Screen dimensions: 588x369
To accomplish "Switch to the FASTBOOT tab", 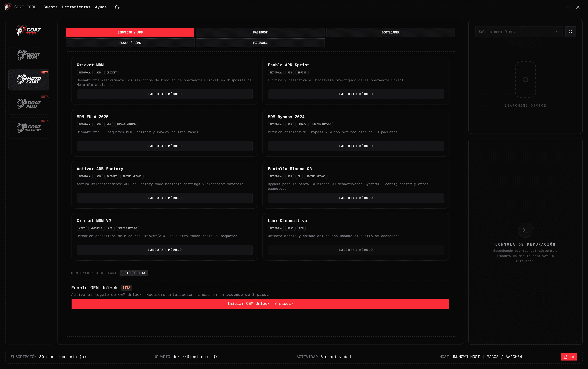I will [x=260, y=32].
